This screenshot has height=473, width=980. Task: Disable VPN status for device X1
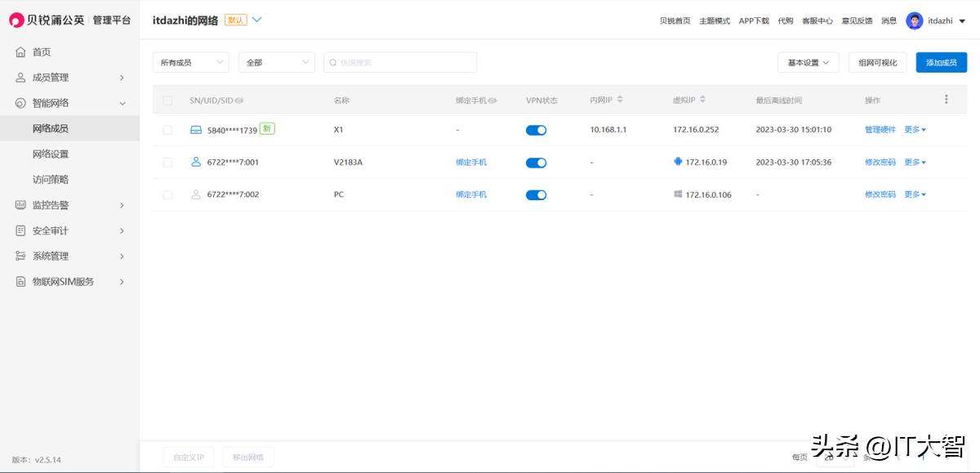point(536,129)
